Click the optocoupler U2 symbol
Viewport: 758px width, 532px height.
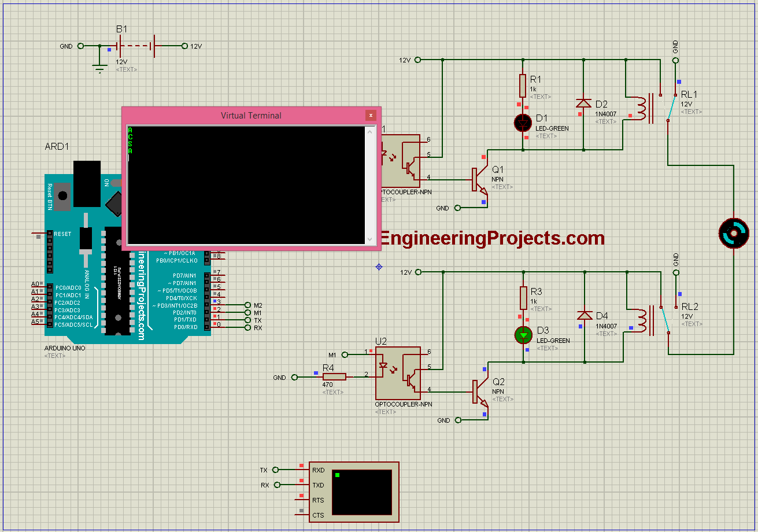[x=399, y=373]
